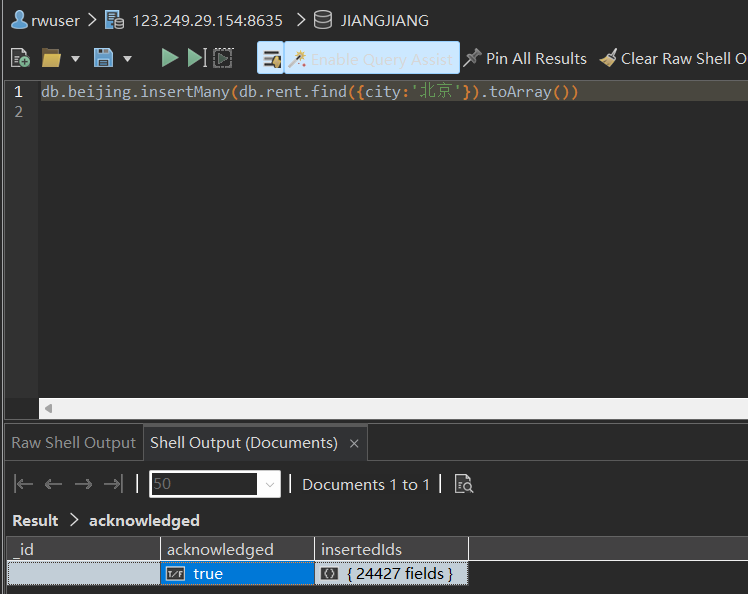The width and height of the screenshot is (748, 594).
Task: Open a script with the folder icon
Action: point(51,58)
